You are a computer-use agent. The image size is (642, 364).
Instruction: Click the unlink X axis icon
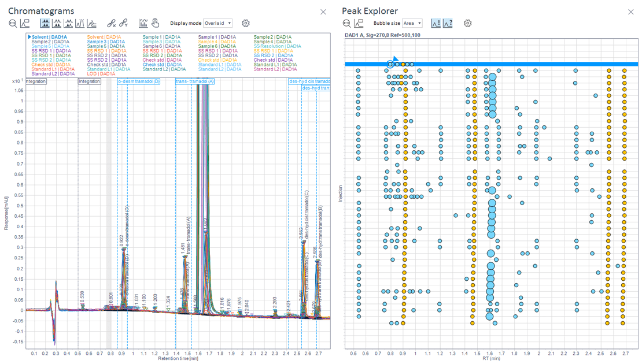point(112,24)
